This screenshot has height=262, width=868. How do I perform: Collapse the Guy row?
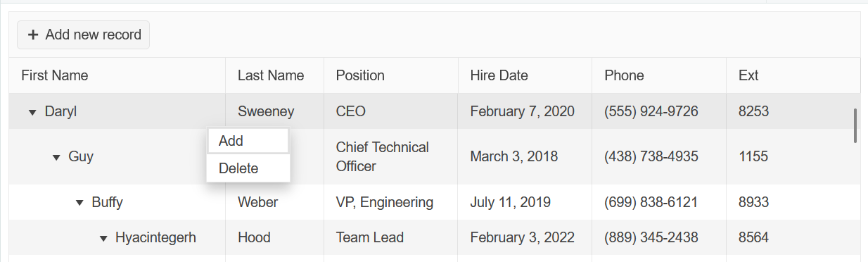click(x=56, y=157)
